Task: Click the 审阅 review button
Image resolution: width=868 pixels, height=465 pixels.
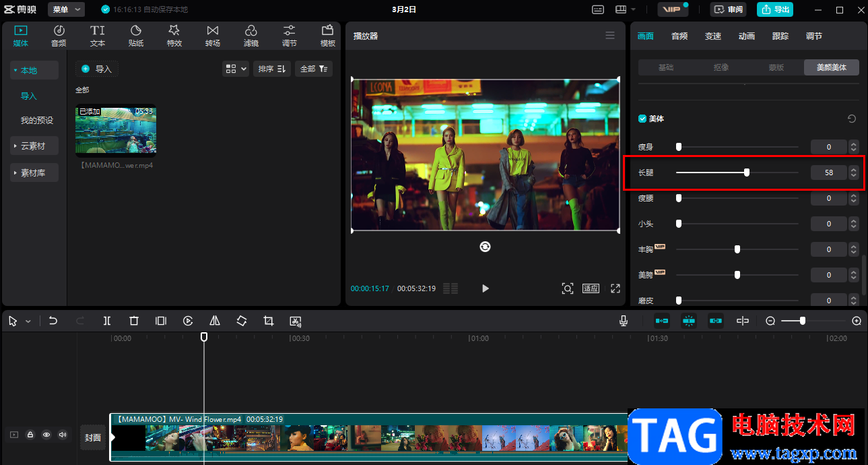Action: pos(728,9)
